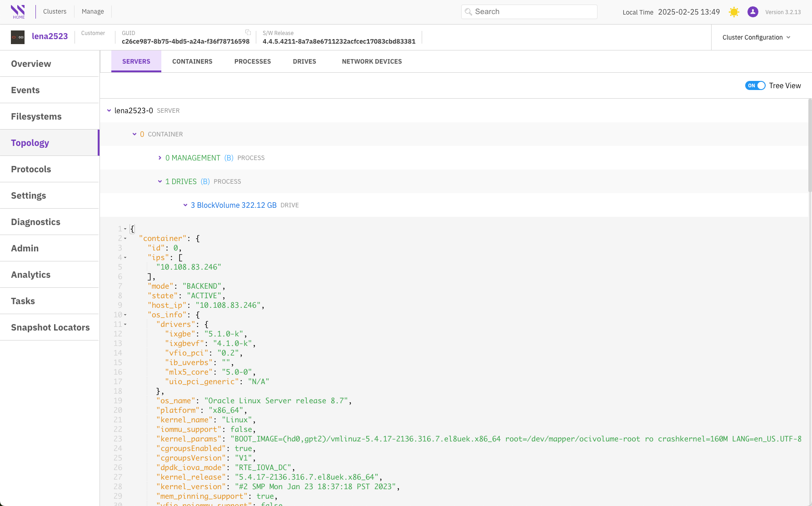
Task: Collapse the lena2523-0 server node
Action: [x=109, y=110]
